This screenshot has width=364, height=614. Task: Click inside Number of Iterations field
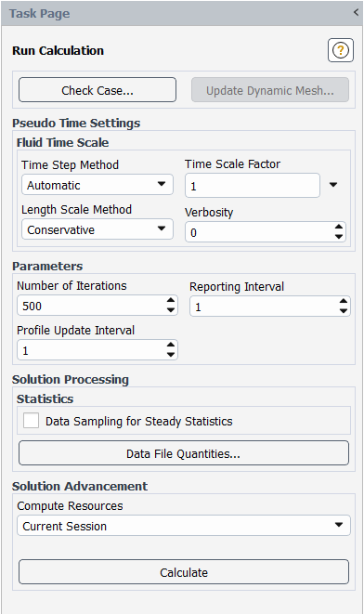click(x=92, y=306)
